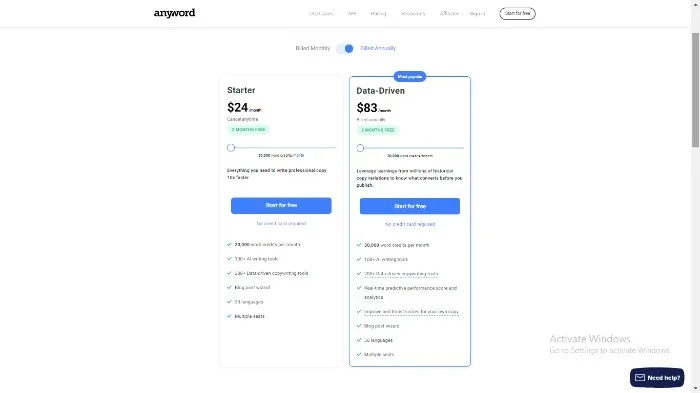
Task: Open the Resources navigation menu
Action: pyautogui.click(x=413, y=13)
